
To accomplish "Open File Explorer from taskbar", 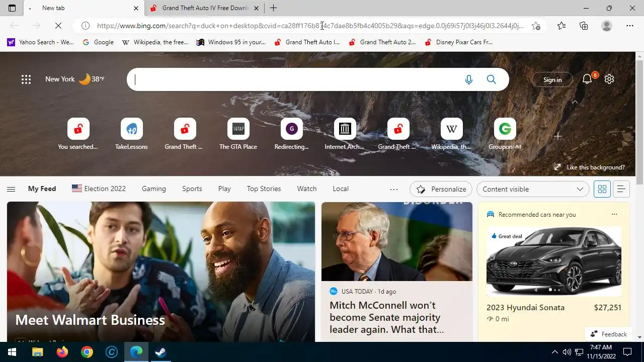I will 37,352.
